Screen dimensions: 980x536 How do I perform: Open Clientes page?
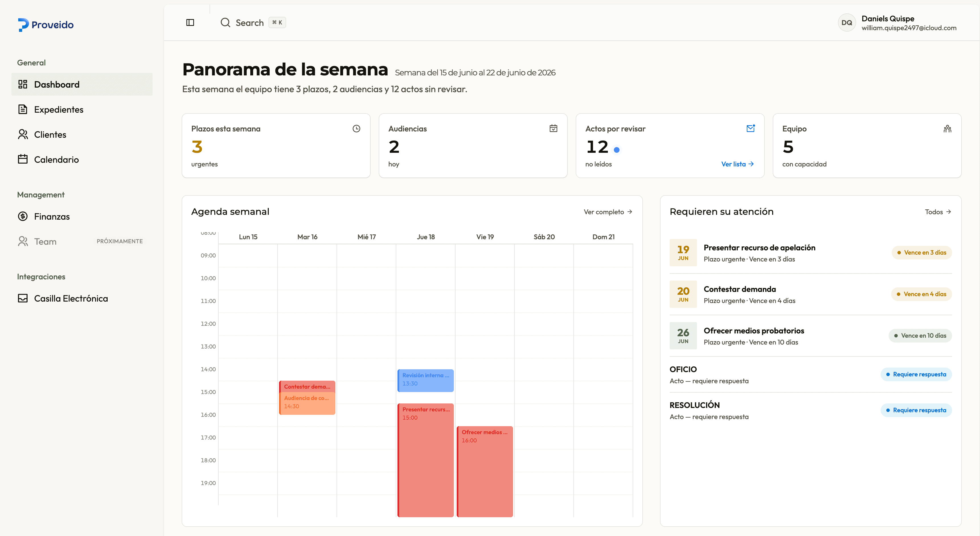coord(82,135)
